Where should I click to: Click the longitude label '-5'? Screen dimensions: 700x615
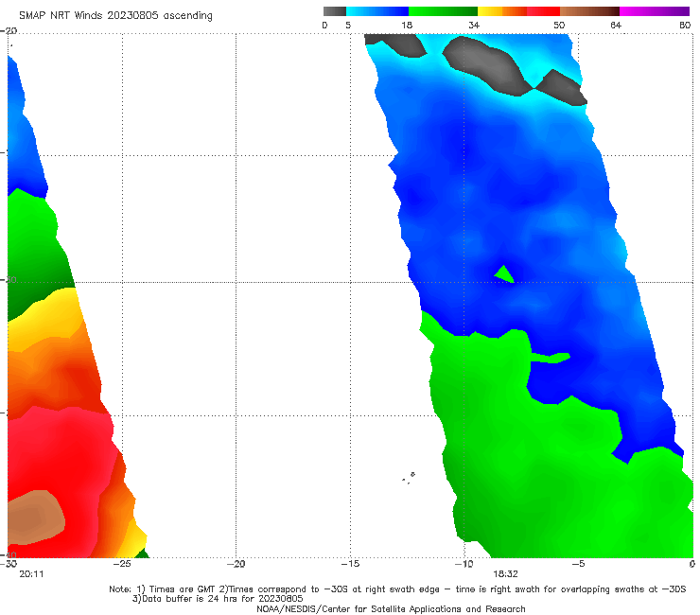578,564
